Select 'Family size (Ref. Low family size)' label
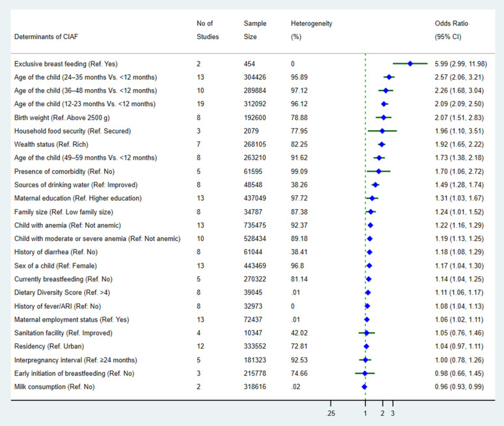 pyautogui.click(x=64, y=212)
